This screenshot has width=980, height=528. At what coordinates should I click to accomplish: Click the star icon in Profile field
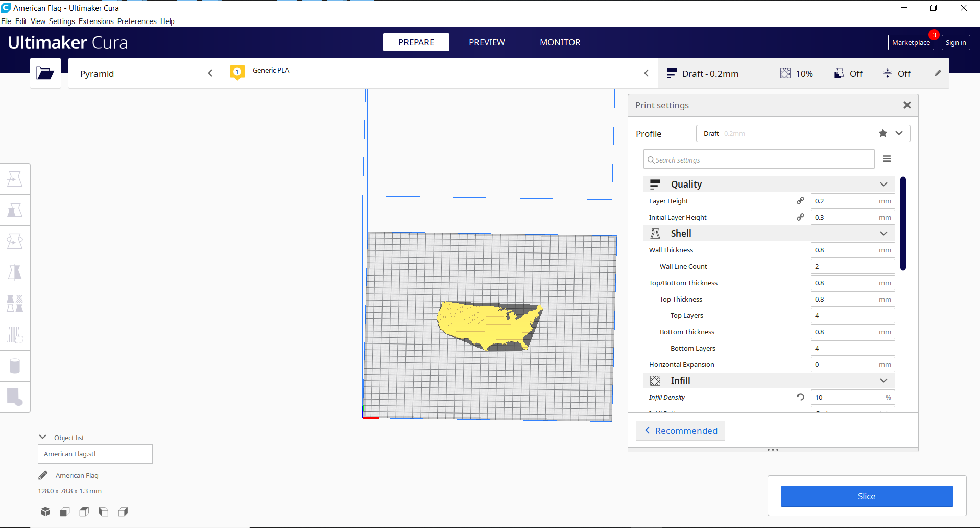click(x=883, y=133)
